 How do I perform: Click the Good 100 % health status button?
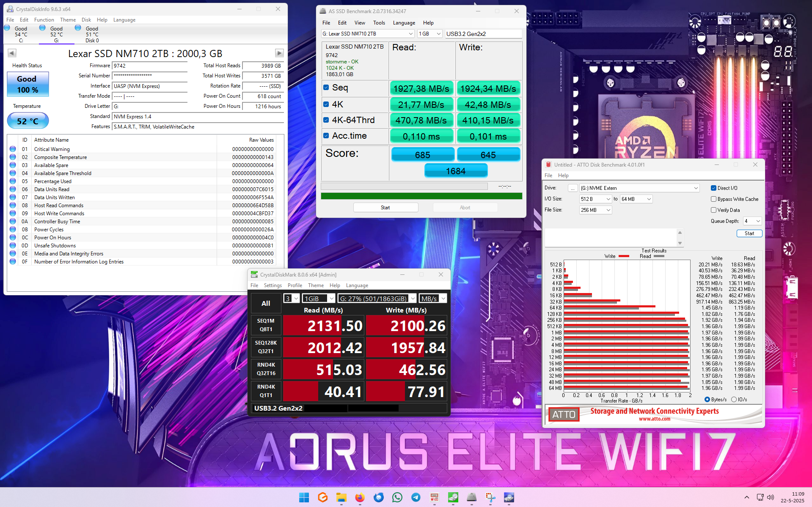pos(28,84)
